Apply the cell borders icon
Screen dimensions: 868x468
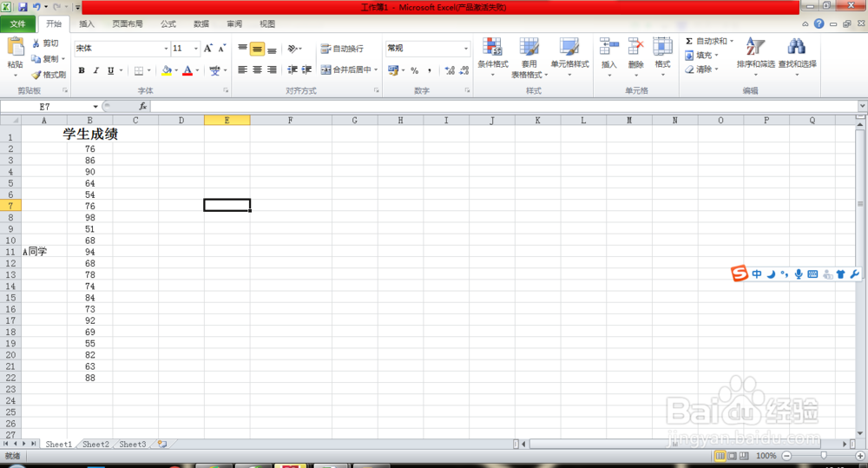[139, 71]
